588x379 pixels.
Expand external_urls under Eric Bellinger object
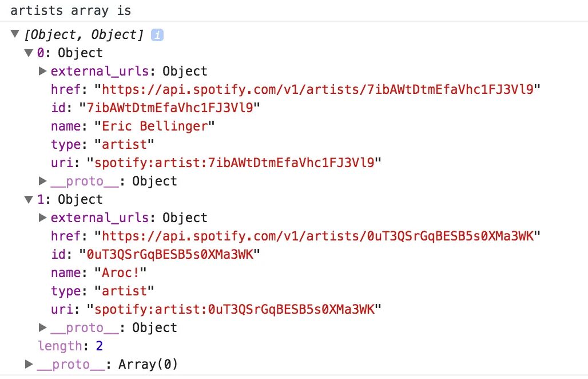pyautogui.click(x=42, y=71)
